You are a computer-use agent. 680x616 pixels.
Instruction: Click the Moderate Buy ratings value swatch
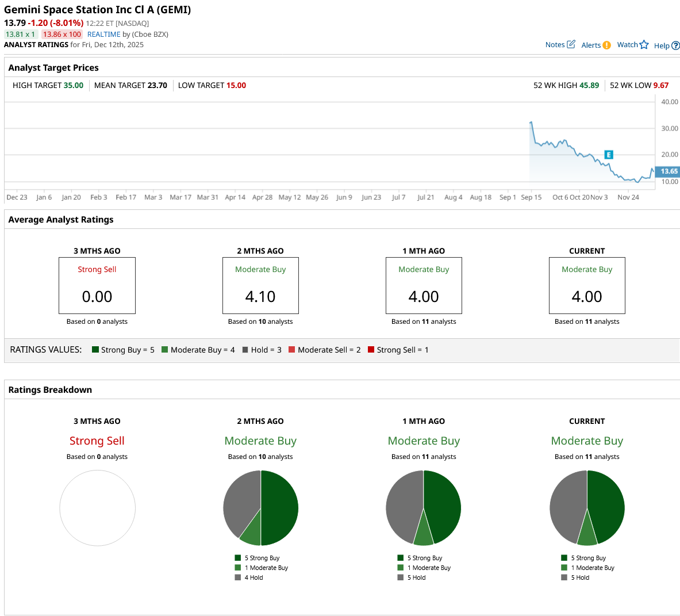165,350
